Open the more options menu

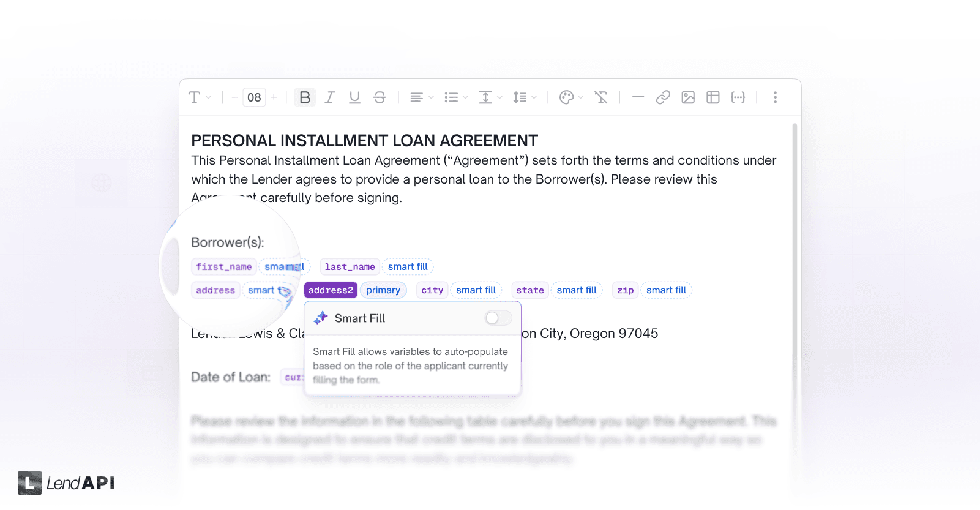point(775,97)
